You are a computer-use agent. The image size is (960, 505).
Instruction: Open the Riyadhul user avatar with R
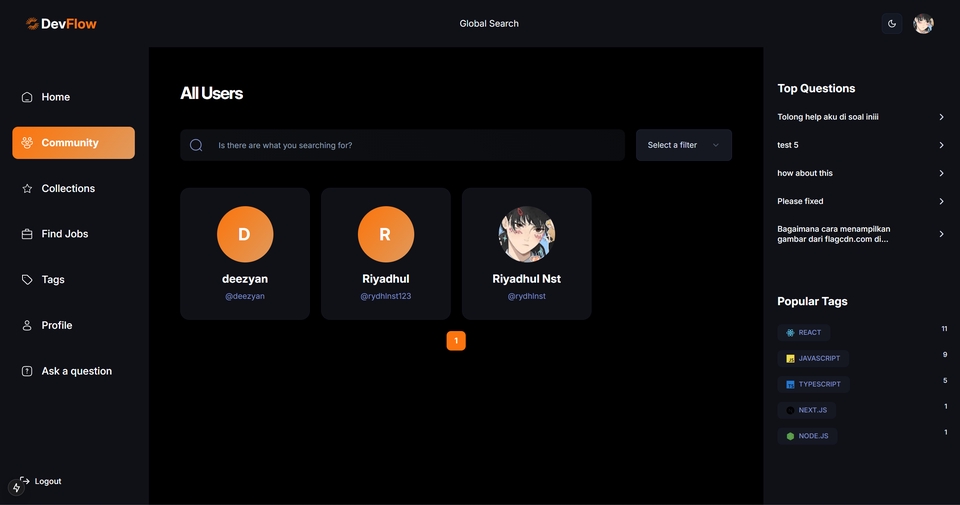point(386,234)
